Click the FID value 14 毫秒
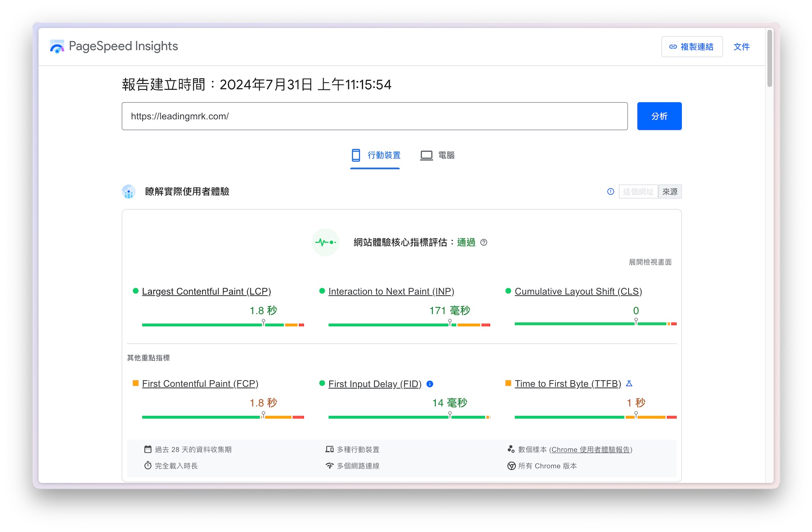The height and width of the screenshot is (532, 812). [x=450, y=403]
